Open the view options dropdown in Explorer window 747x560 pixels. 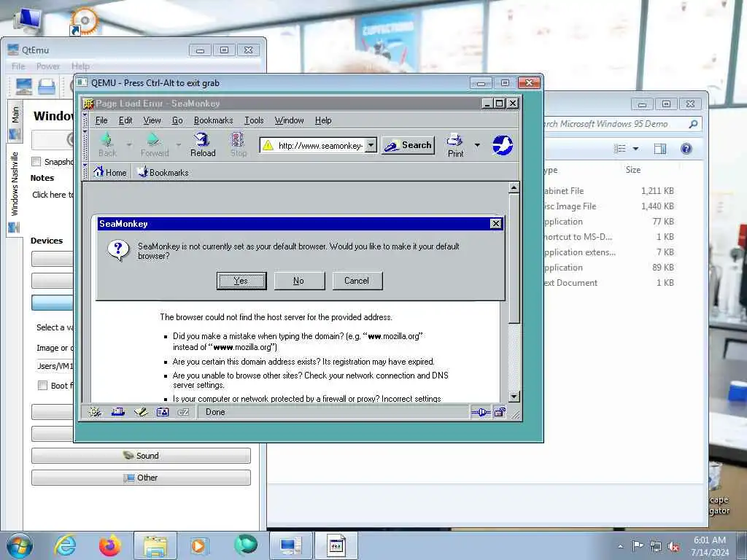tap(635, 149)
